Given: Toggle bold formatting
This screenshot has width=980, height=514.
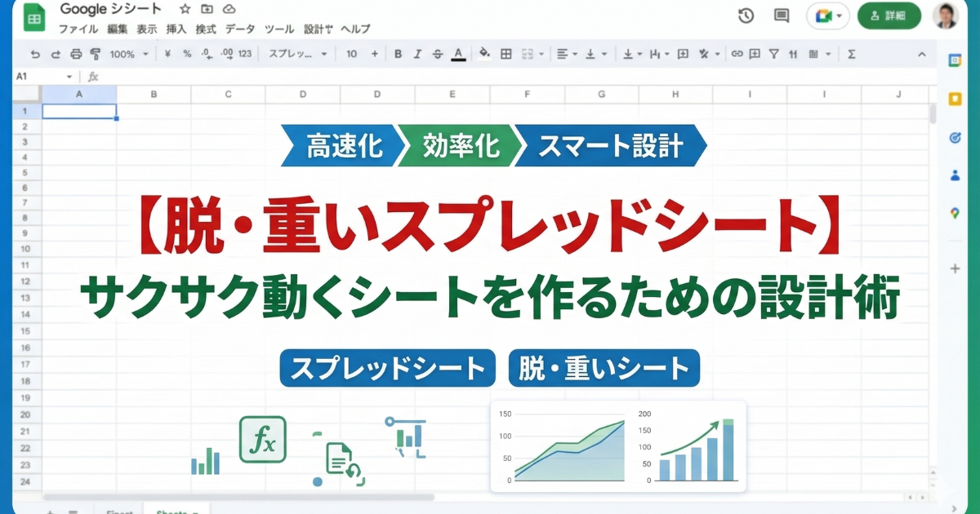Looking at the screenshot, I should point(399,54).
